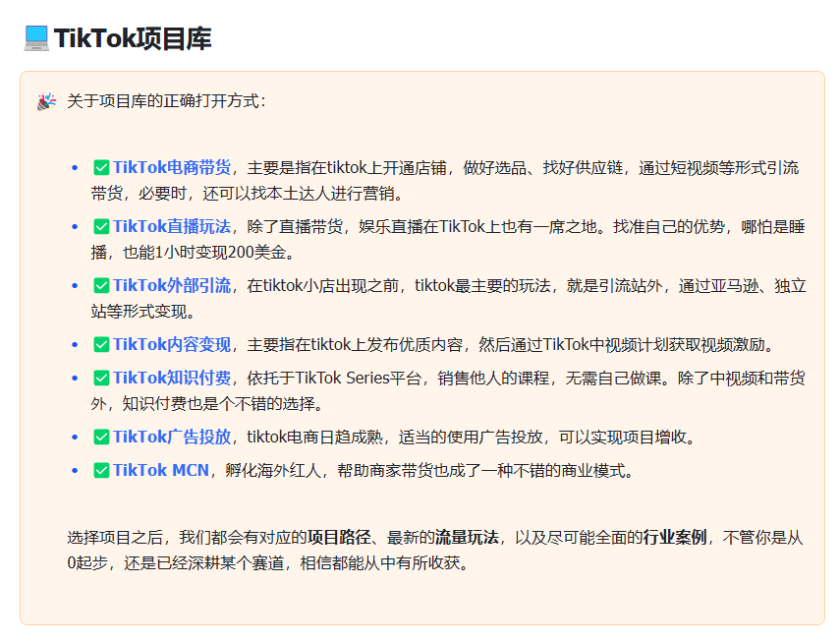Open the TikTok外部引流 link
Viewport: 840px width, 643px height.
[172, 286]
